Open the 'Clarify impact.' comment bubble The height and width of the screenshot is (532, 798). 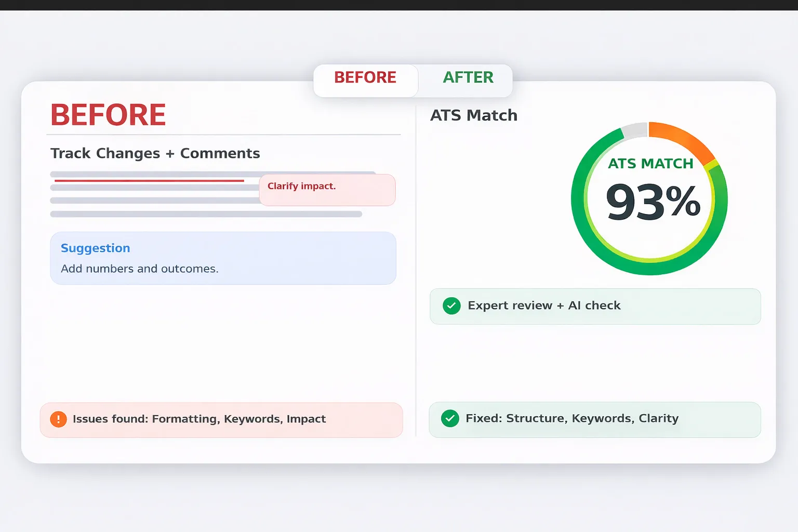pos(327,190)
